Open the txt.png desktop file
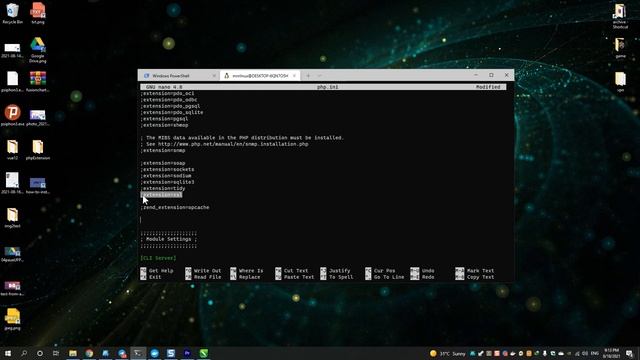The height and width of the screenshot is (360, 640). [x=38, y=13]
